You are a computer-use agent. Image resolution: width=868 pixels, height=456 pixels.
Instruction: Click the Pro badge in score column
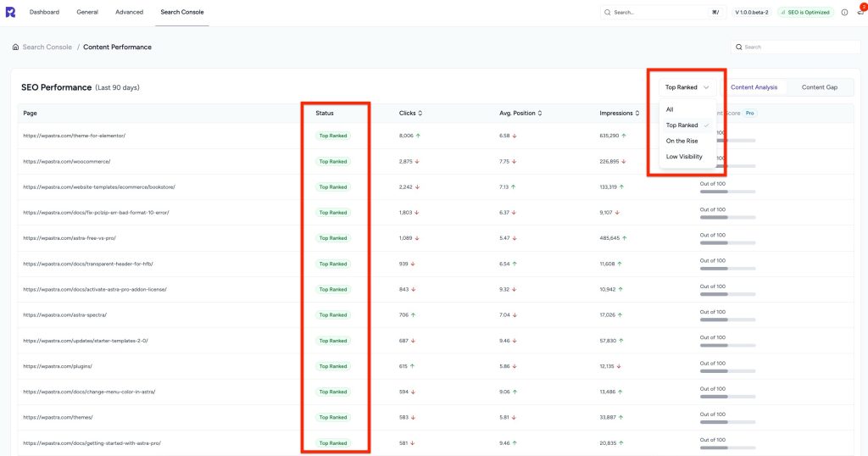click(749, 113)
